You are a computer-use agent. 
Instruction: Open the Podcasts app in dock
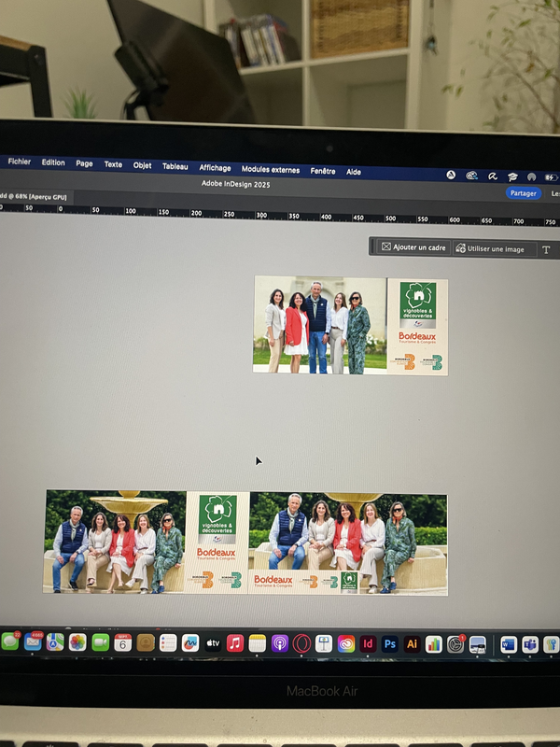[x=279, y=642]
